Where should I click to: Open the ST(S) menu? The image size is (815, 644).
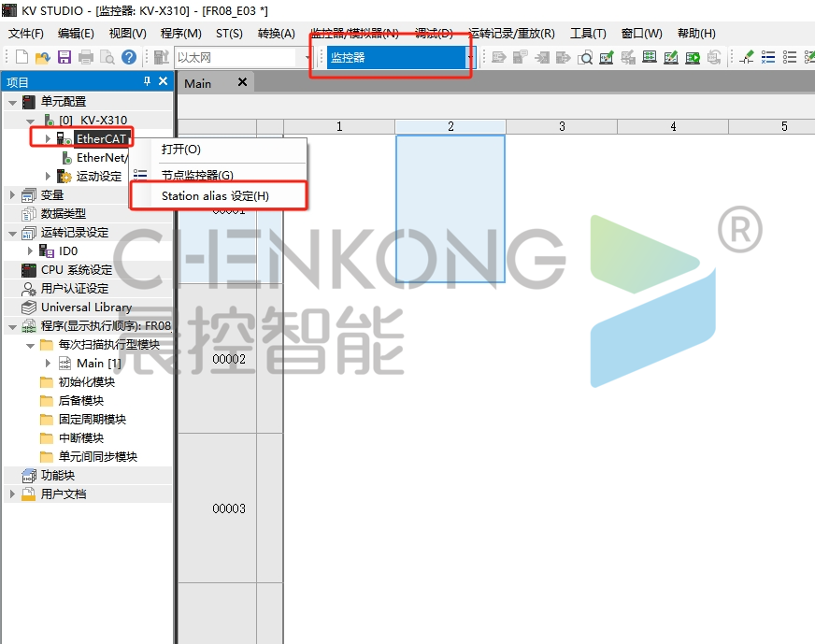[229, 34]
